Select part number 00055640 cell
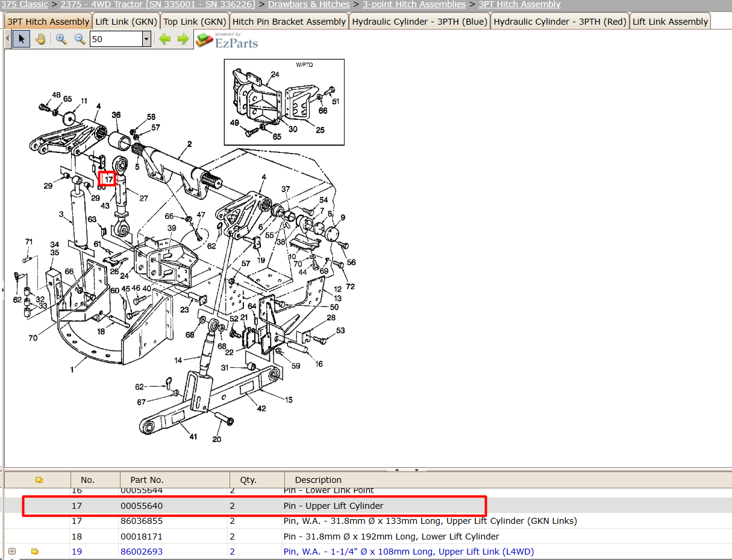Screen dimensions: 732x560 pyautogui.click(x=142, y=506)
